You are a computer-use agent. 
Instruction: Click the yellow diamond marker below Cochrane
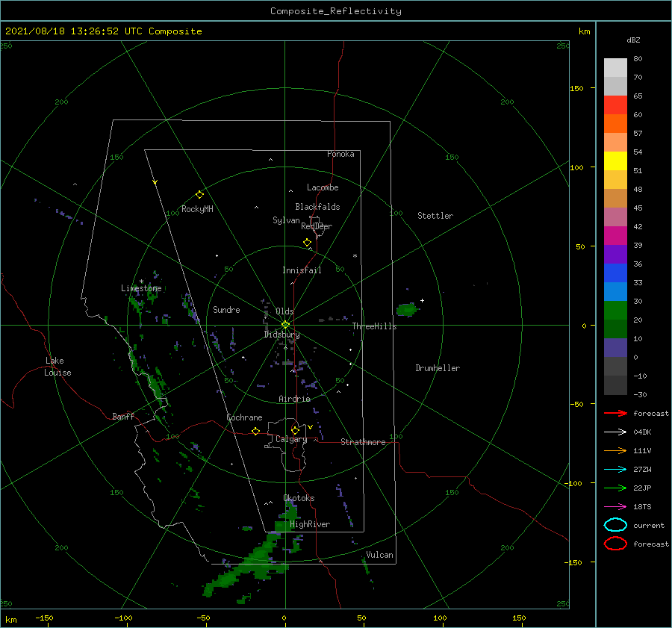coord(256,431)
